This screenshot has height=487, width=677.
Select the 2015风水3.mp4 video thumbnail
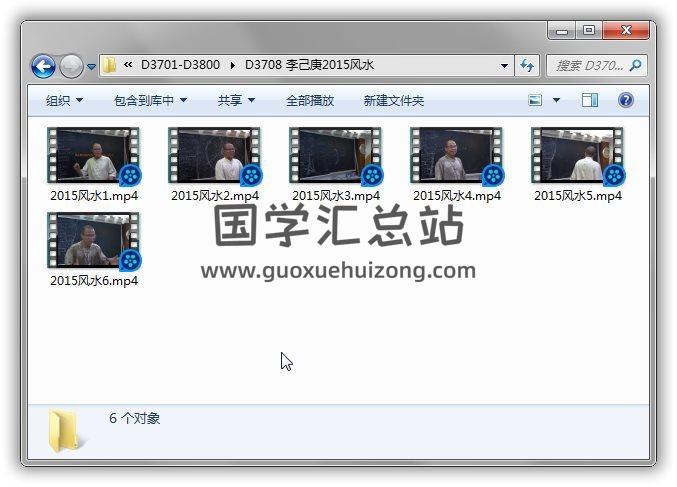[335, 156]
